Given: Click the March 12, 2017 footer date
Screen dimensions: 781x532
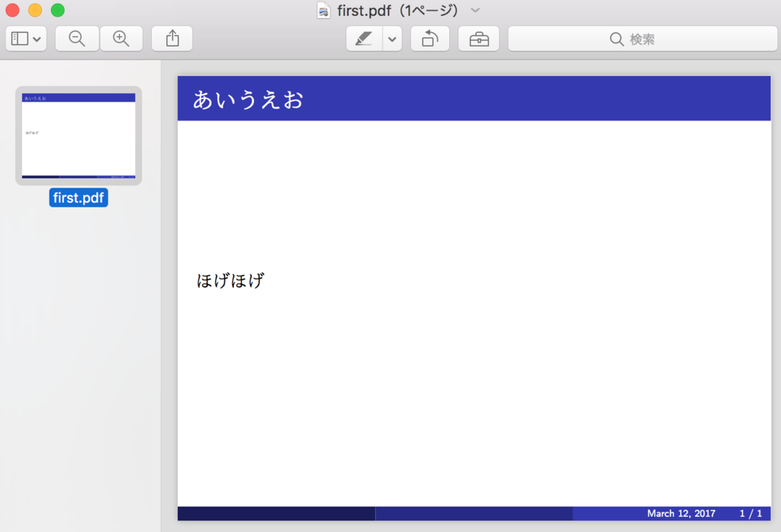Looking at the screenshot, I should coord(681,513).
